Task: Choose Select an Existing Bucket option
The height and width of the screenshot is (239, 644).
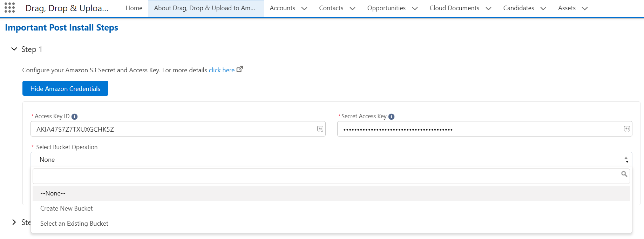Action: click(x=331, y=224)
